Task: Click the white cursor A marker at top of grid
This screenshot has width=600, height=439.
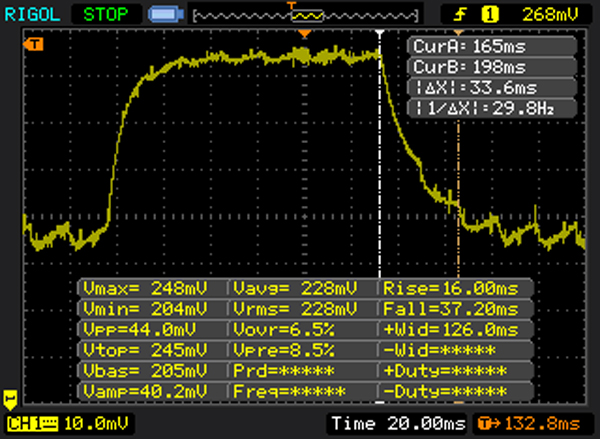Action: (380, 34)
